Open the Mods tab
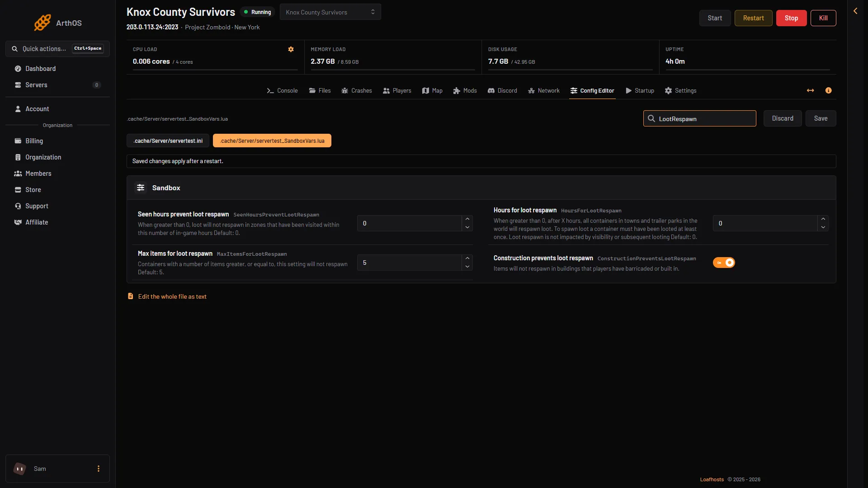 tap(465, 91)
